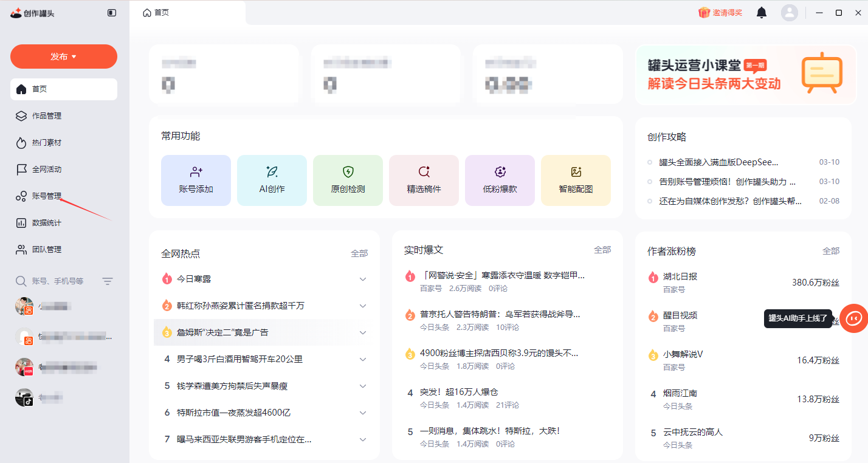Screen dimensions: 868x463
Task: Click the sidebar collapse toggle at top left
Action: coord(112,12)
